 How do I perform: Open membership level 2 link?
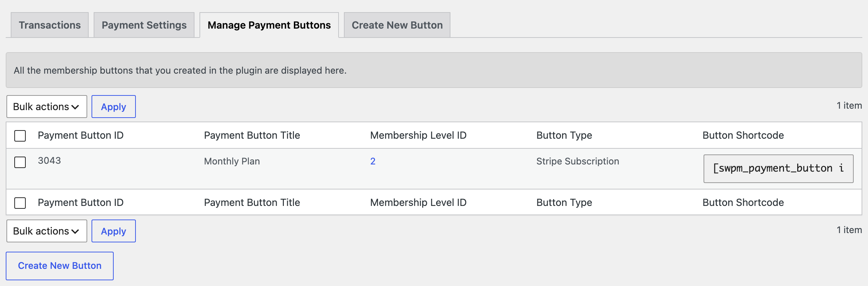pyautogui.click(x=373, y=161)
